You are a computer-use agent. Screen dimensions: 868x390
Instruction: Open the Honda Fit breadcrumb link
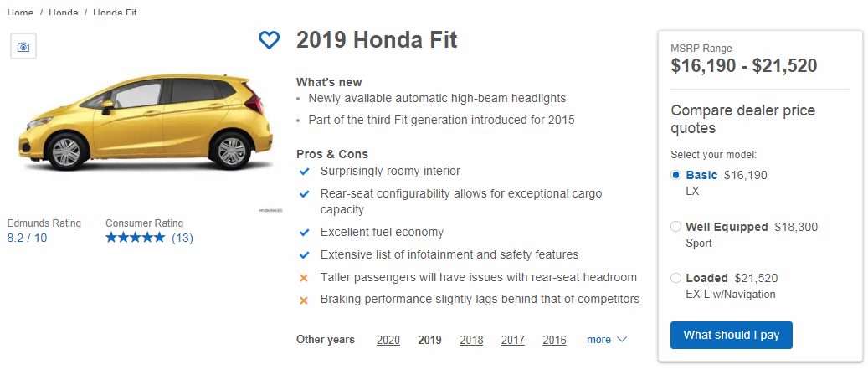(x=116, y=13)
